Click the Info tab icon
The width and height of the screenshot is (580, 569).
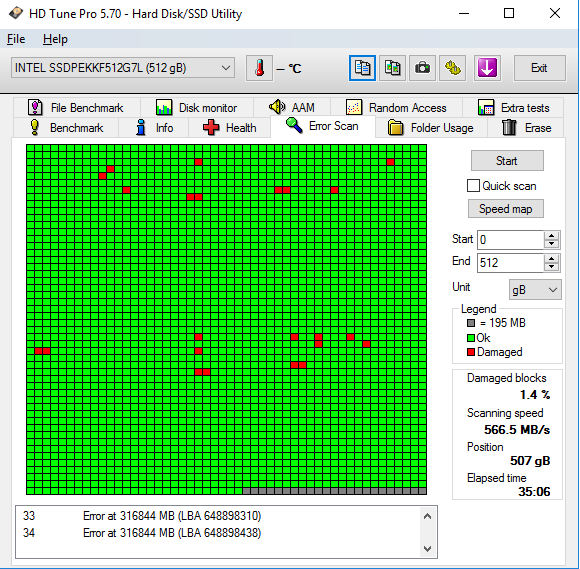coord(141,128)
